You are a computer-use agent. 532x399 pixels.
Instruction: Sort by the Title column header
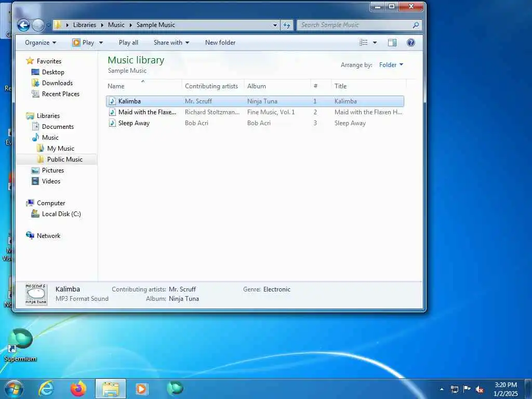coord(368,86)
